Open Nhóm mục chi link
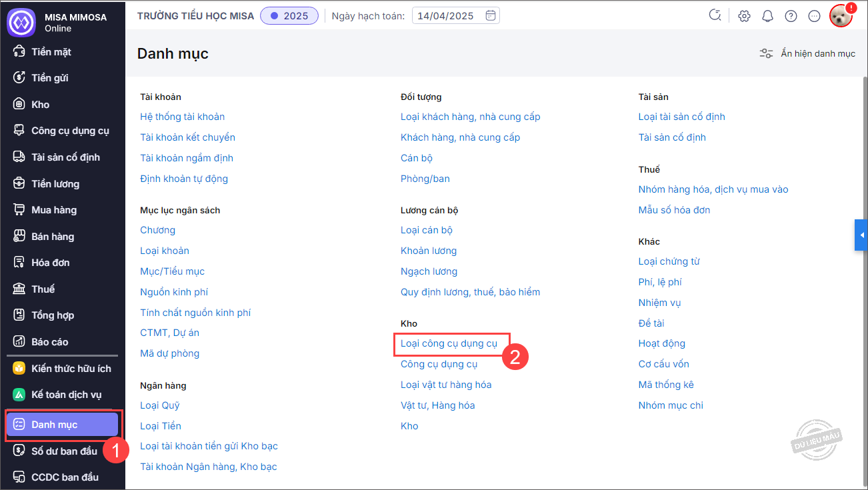The image size is (868, 490). (671, 405)
